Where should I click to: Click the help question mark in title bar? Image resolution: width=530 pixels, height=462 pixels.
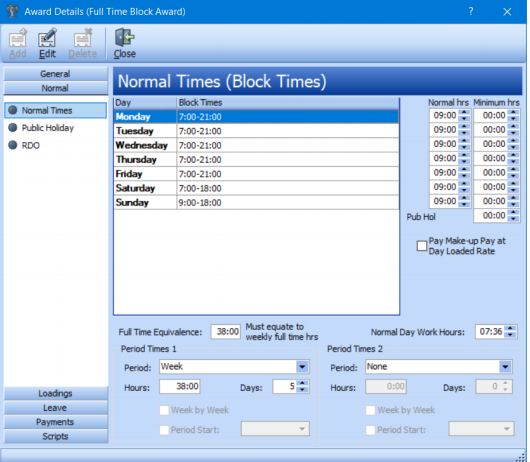[471, 11]
